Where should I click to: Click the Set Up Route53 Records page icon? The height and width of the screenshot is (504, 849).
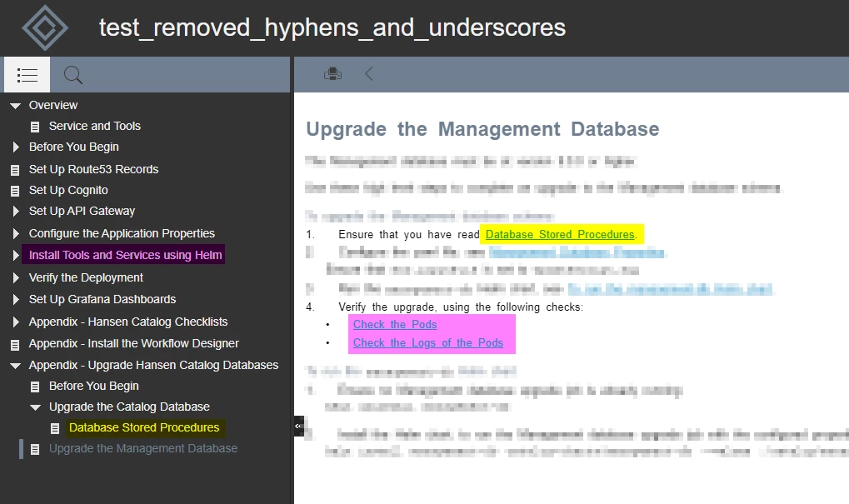[x=15, y=170]
